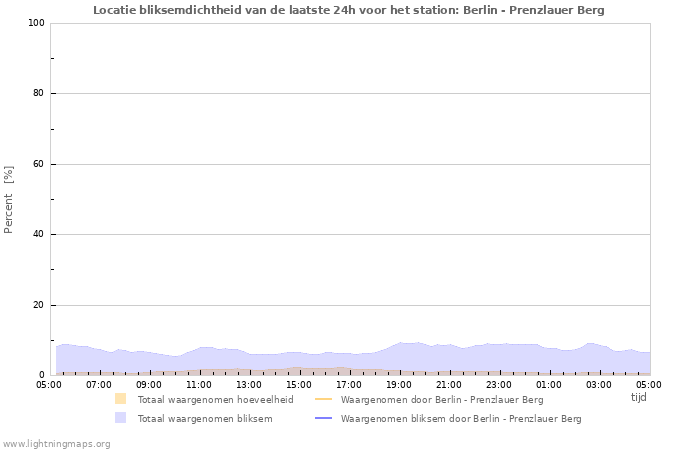Screen dimensions: 700x450
Task: Select the 23:00 time tick label
Action: [499, 384]
